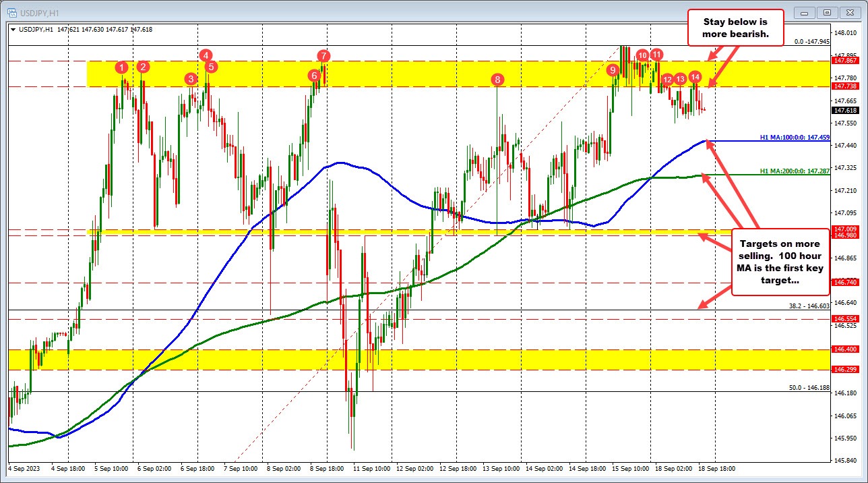This screenshot has height=483, width=868.
Task: Select the numbered marker 1 on the chart
Action: point(122,67)
